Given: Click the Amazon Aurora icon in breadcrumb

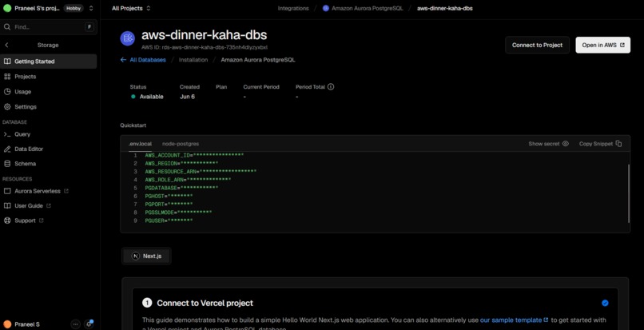Looking at the screenshot, I should (x=326, y=8).
